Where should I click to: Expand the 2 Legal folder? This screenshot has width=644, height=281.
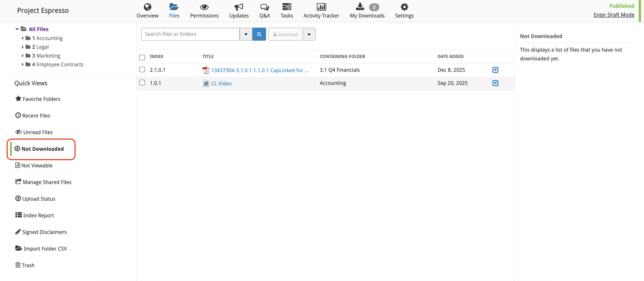tap(23, 47)
